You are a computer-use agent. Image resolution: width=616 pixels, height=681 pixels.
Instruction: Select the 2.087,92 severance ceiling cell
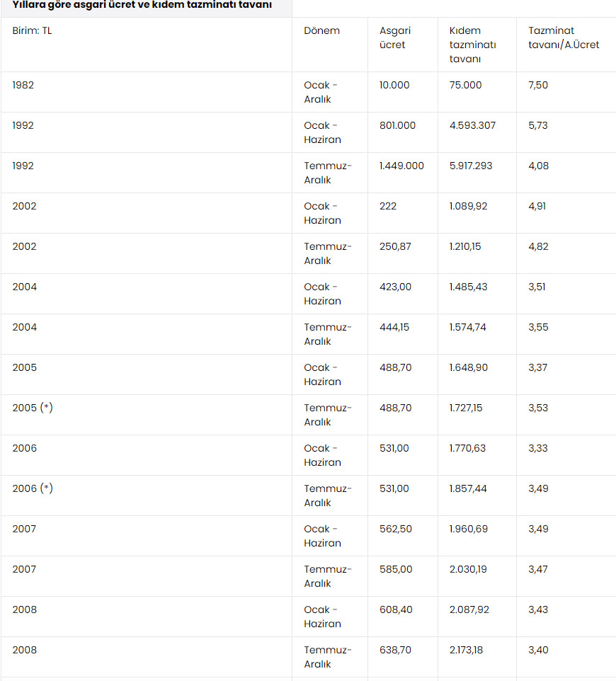(x=469, y=610)
